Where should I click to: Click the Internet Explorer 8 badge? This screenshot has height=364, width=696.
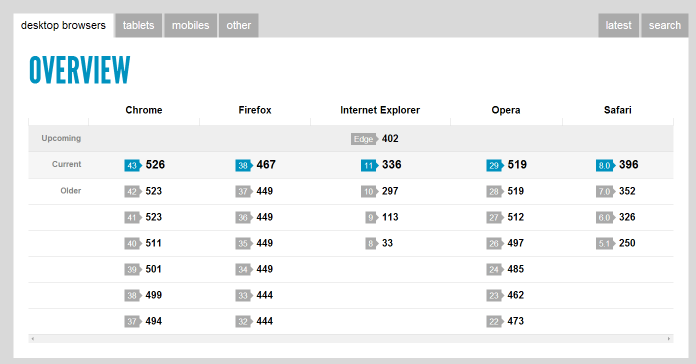click(372, 244)
